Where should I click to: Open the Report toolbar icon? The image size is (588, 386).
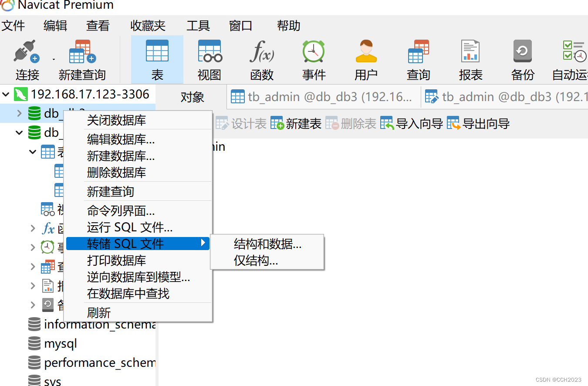[470, 51]
